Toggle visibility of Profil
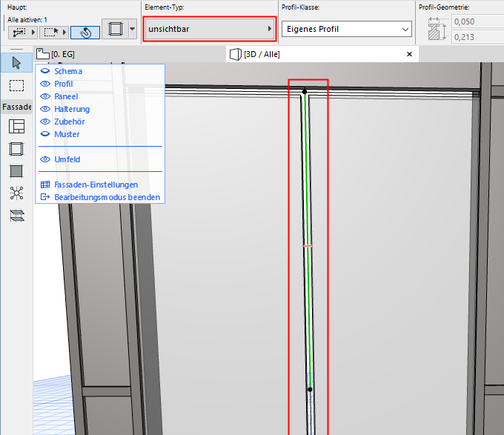The image size is (504, 435). [45, 84]
